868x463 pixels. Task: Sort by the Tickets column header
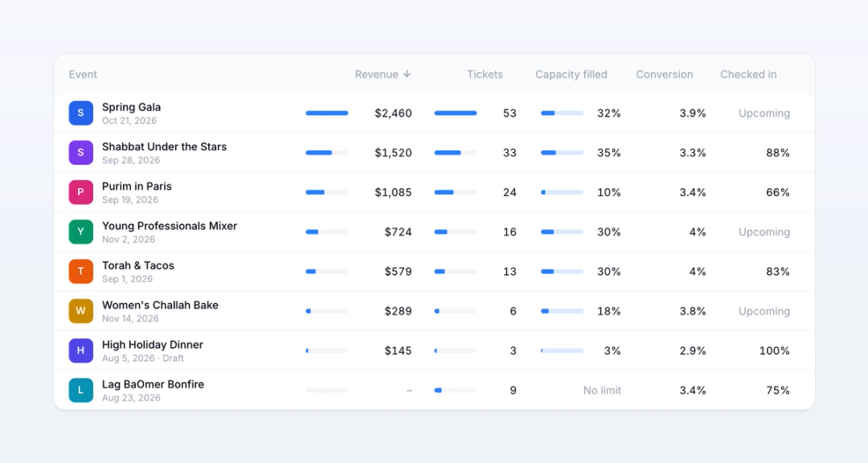485,74
